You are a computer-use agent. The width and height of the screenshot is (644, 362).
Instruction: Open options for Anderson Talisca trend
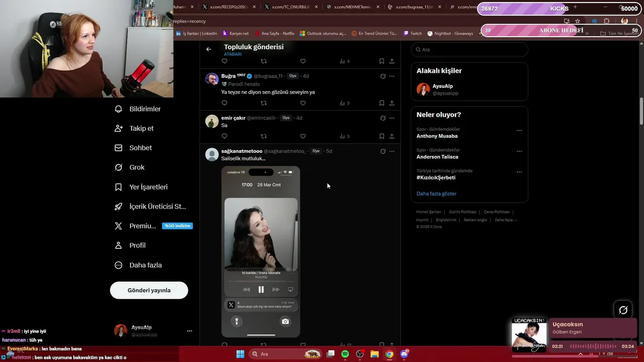click(x=519, y=151)
